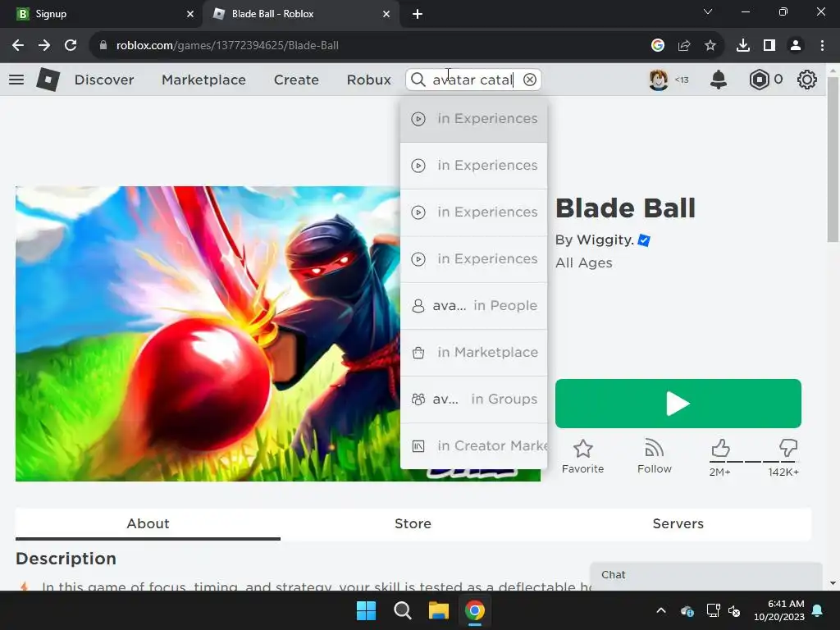Click the Google icon in address bar
Viewport: 840px width, 630px height.
(x=658, y=46)
